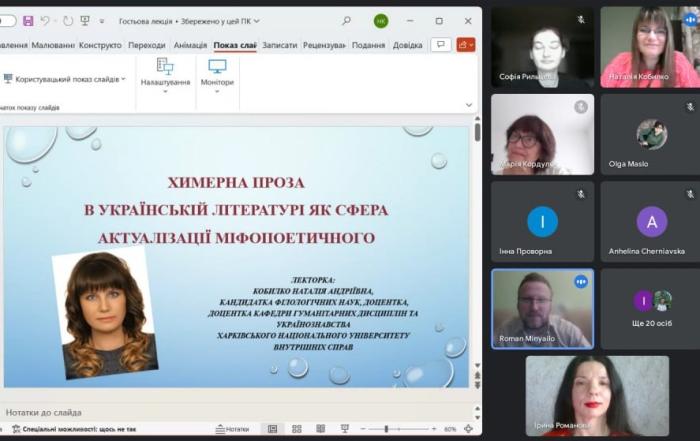Select Roman Minyailo's video tile

click(x=542, y=309)
